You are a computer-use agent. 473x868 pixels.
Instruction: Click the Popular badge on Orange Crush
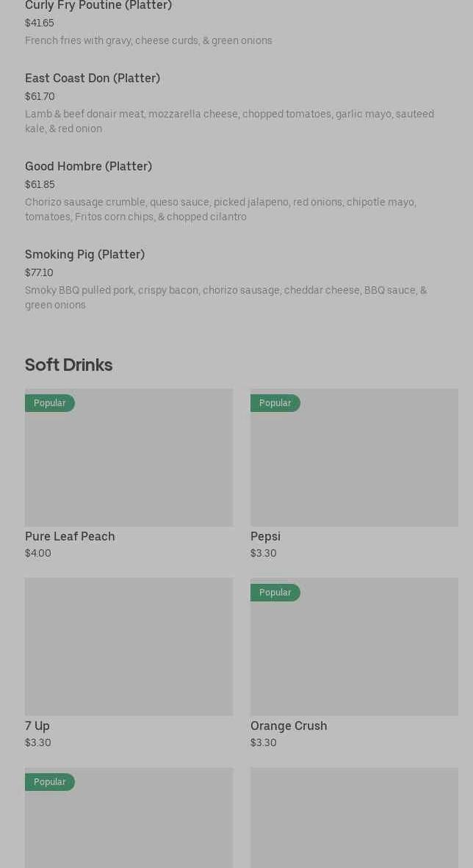[275, 593]
